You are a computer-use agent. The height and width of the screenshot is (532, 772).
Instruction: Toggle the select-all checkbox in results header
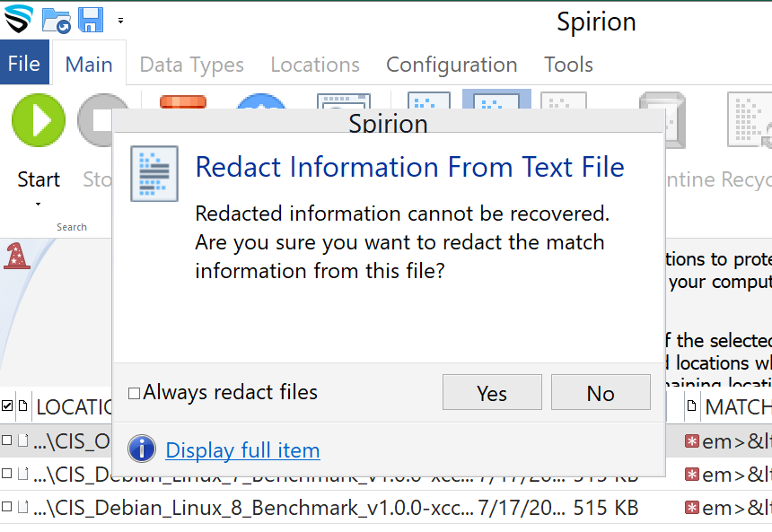7,406
